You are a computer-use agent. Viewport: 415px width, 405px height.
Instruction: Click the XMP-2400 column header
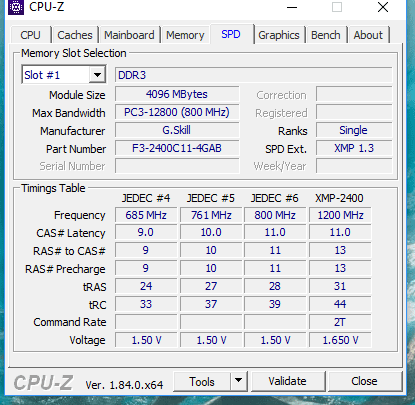pos(339,198)
